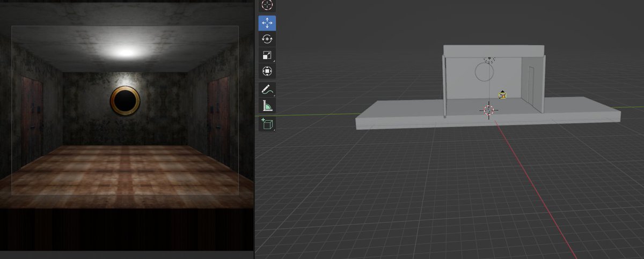Select the Rotate tool
Screen dimensions: 644x259
(267, 39)
